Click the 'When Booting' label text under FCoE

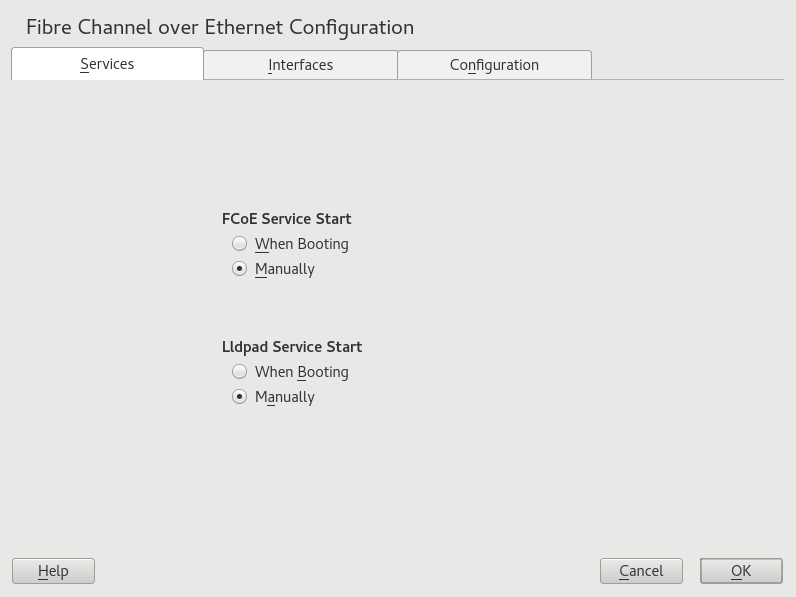point(302,244)
